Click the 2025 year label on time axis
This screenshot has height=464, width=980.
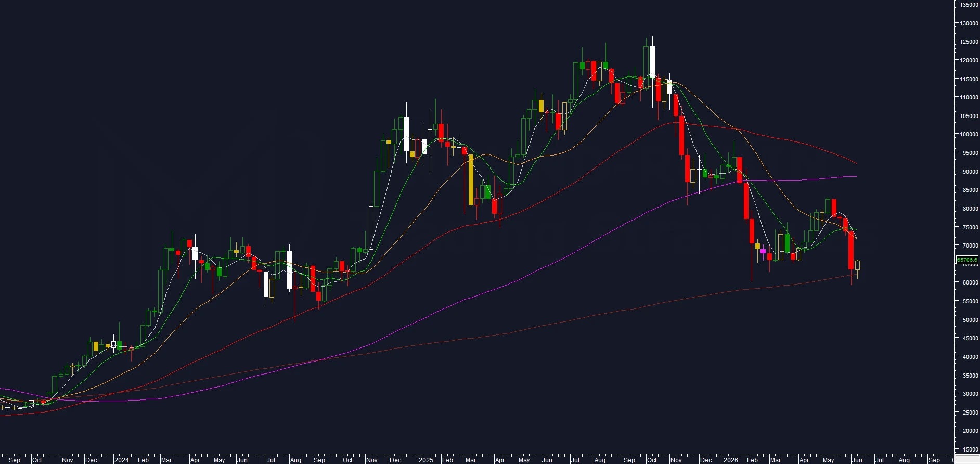[x=425, y=460]
